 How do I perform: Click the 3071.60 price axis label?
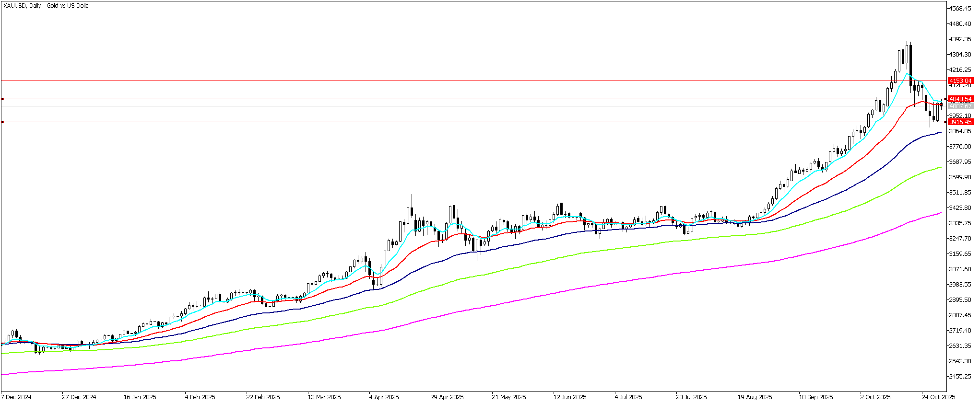(x=960, y=269)
